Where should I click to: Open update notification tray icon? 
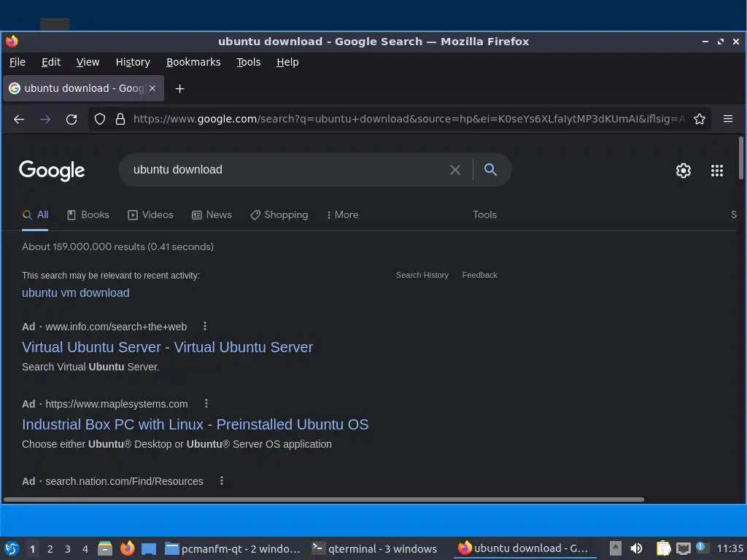pos(702,548)
